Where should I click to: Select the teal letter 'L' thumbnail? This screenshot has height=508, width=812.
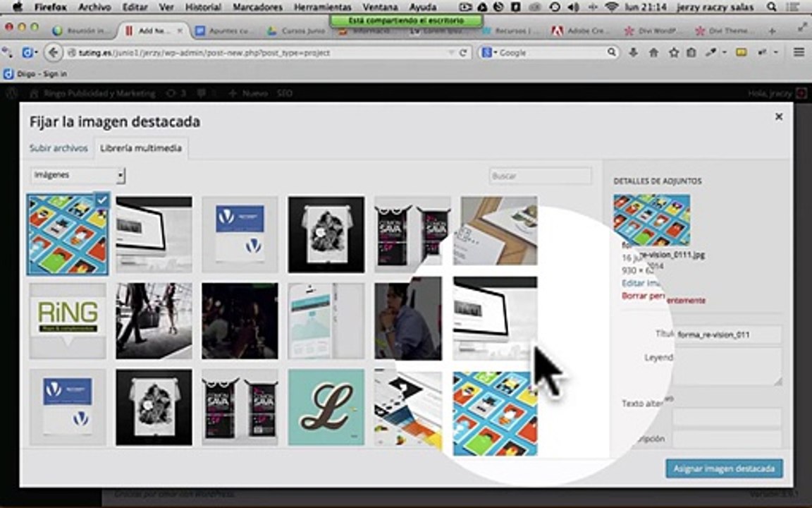[x=326, y=407]
